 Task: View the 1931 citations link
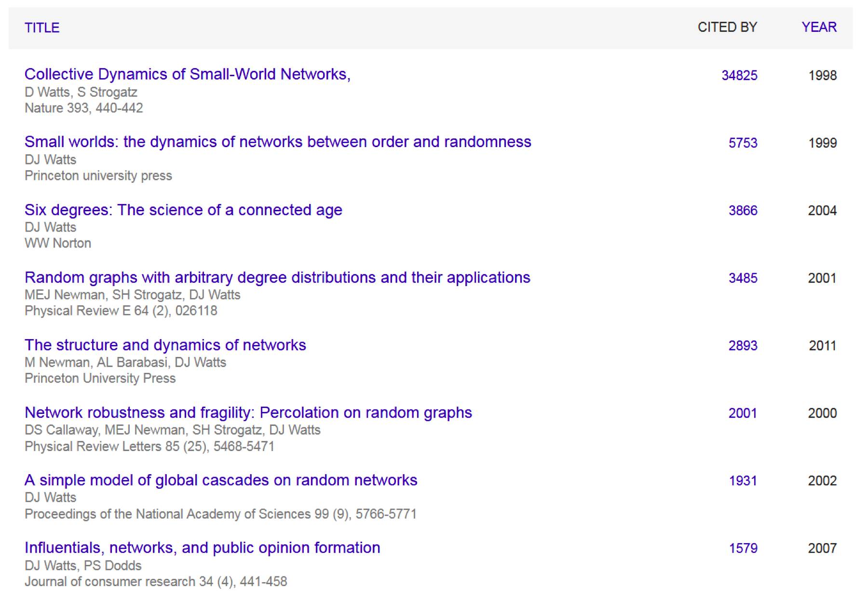(x=743, y=480)
